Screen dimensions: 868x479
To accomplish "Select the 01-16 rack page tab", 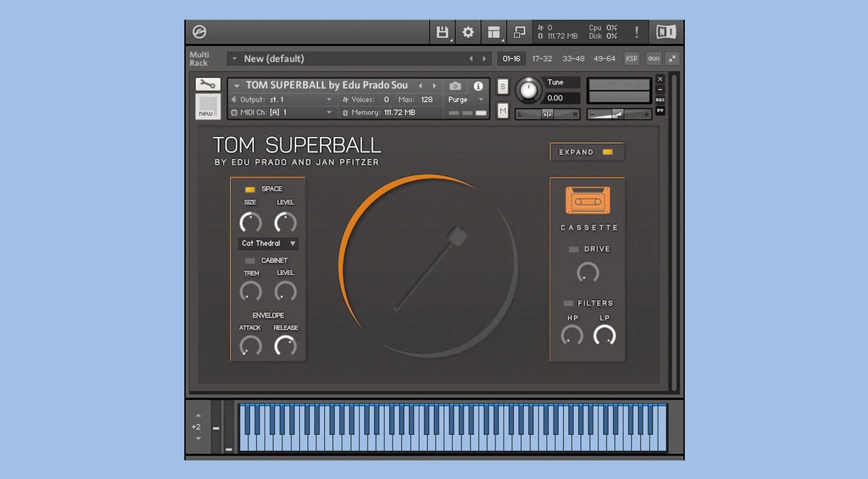I will point(511,59).
